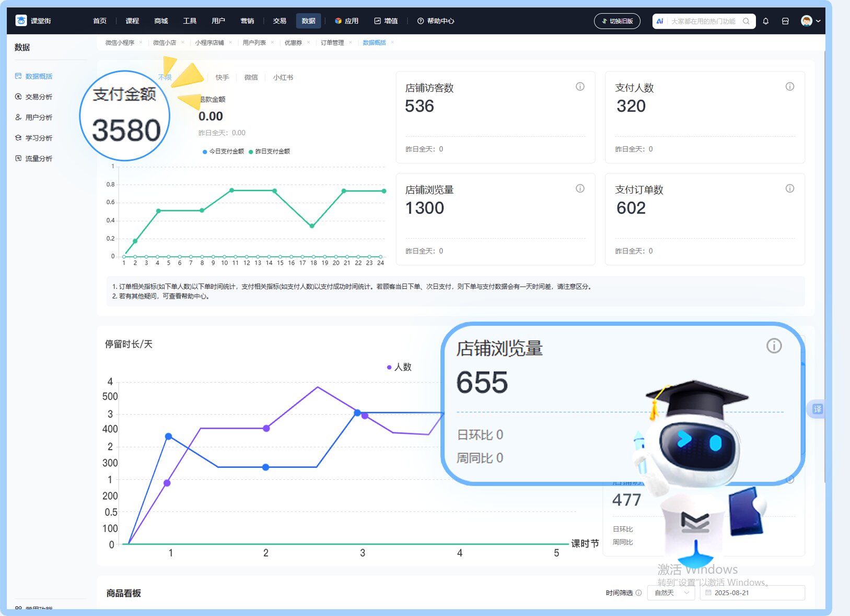The height and width of the screenshot is (616, 850).
Task: Open the 应用 menu with cube icon
Action: (347, 21)
